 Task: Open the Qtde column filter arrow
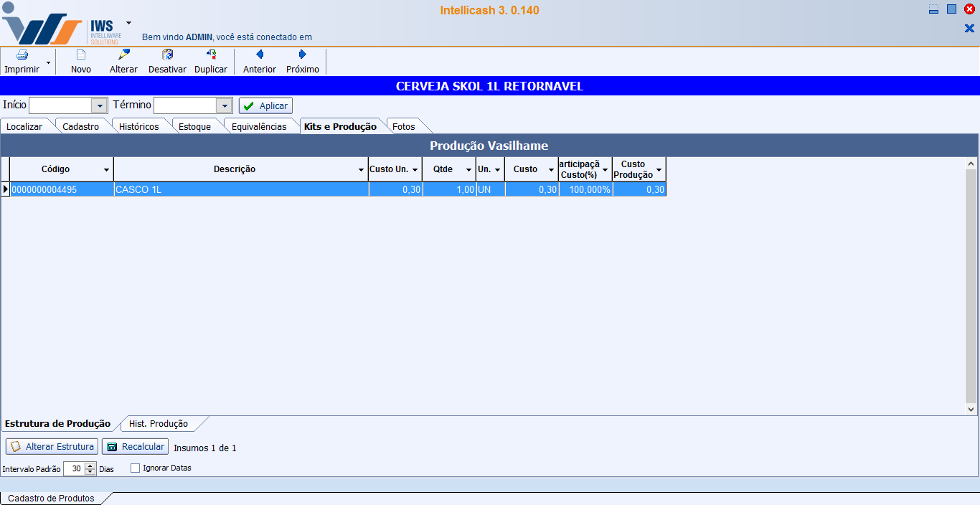(469, 170)
